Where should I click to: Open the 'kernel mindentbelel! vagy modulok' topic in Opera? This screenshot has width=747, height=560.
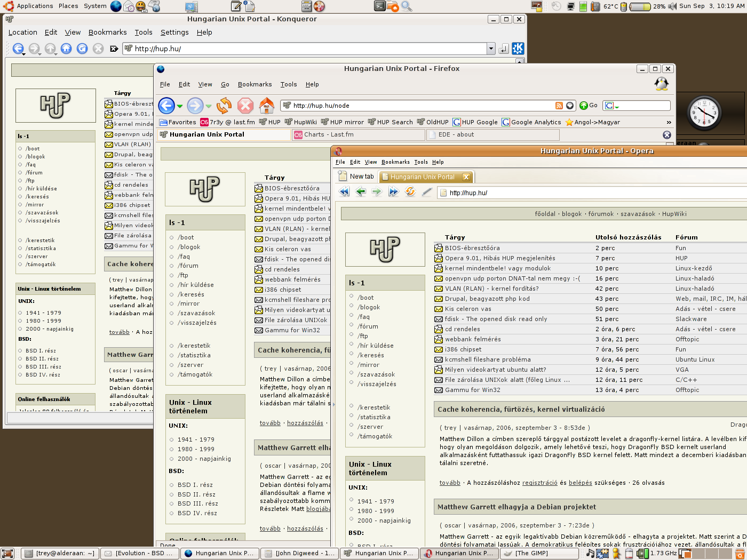tap(498, 268)
